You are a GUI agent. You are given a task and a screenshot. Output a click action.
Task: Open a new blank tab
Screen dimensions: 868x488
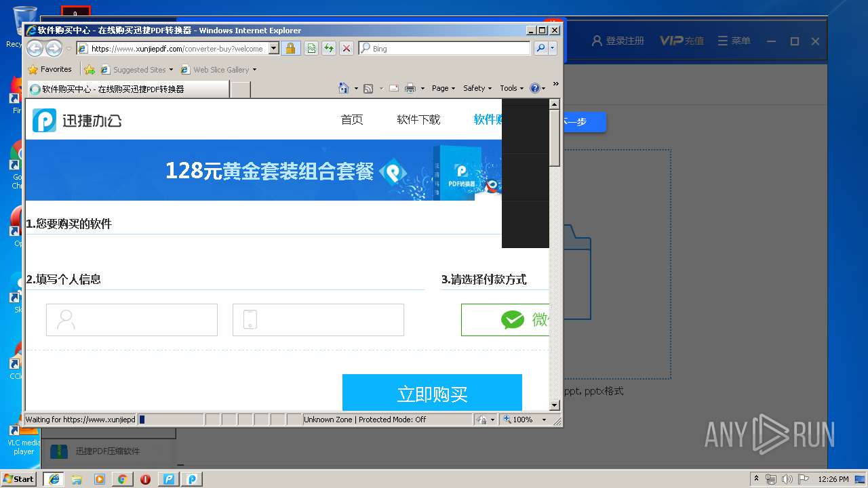pos(241,89)
